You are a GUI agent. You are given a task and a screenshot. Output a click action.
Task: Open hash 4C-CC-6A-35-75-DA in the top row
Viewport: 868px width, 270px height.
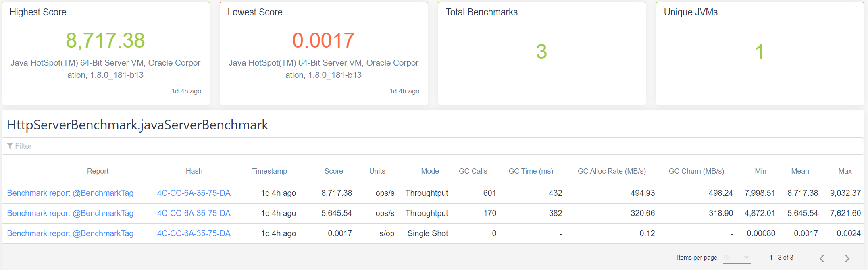point(194,193)
